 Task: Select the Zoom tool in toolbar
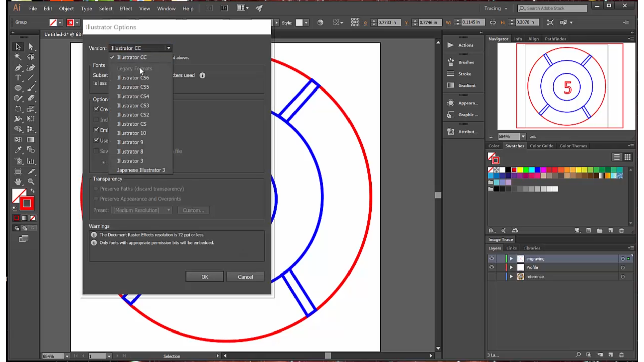[31, 182]
